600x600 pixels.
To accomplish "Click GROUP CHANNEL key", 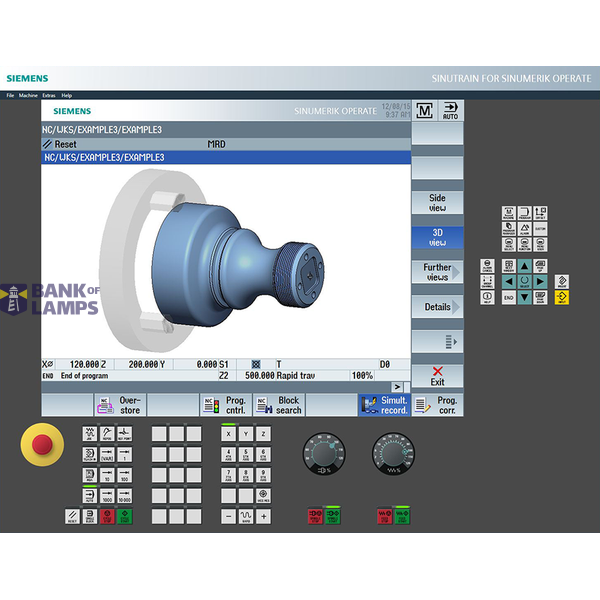I will coord(487,281).
